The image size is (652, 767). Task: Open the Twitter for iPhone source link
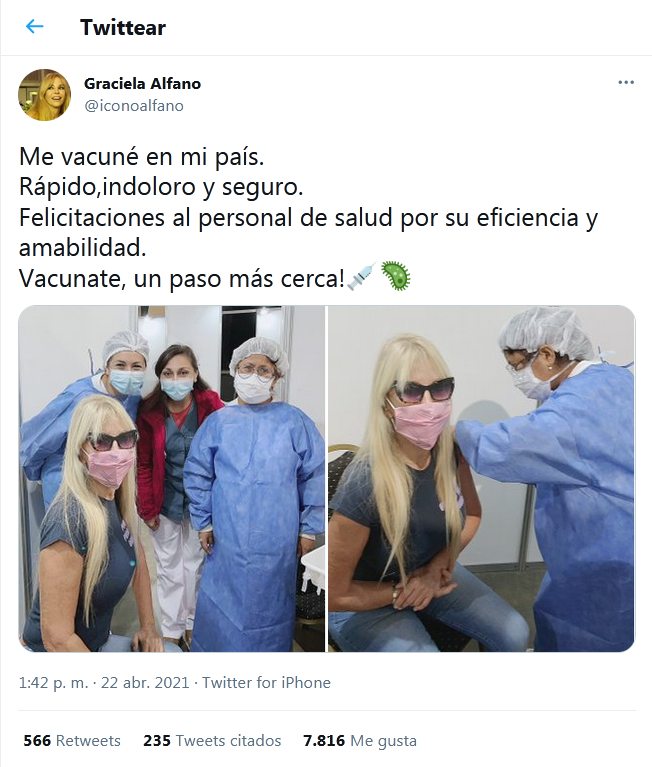tap(266, 682)
